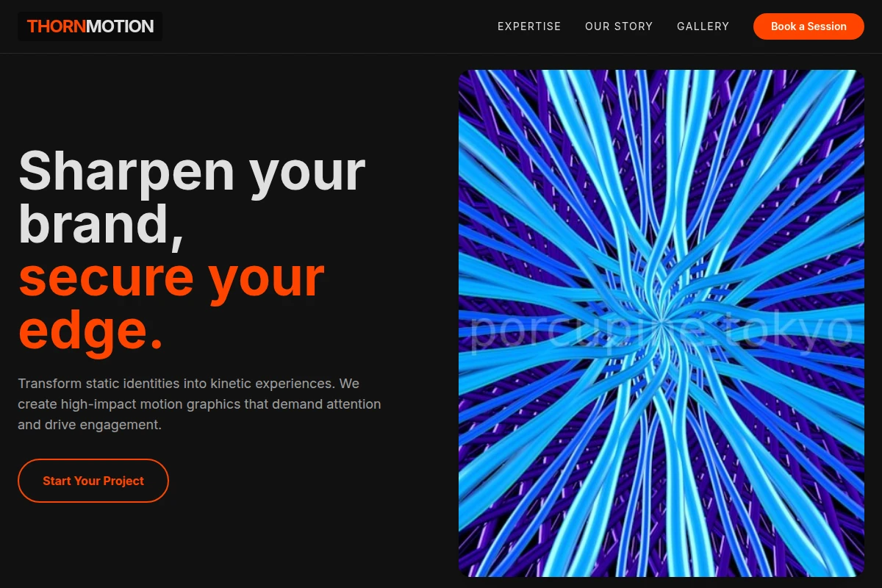Screen dimensions: 882x588
Task: Open the ThornMotion logo home link
Action: pyautogui.click(x=90, y=26)
